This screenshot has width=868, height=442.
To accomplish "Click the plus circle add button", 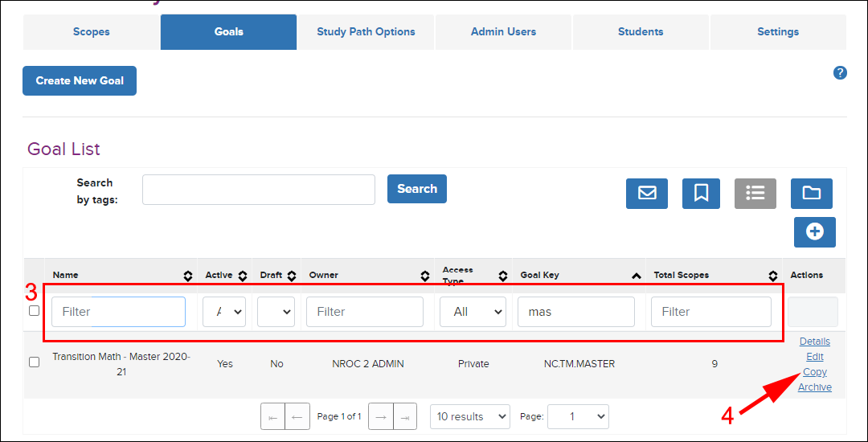I will tap(814, 232).
